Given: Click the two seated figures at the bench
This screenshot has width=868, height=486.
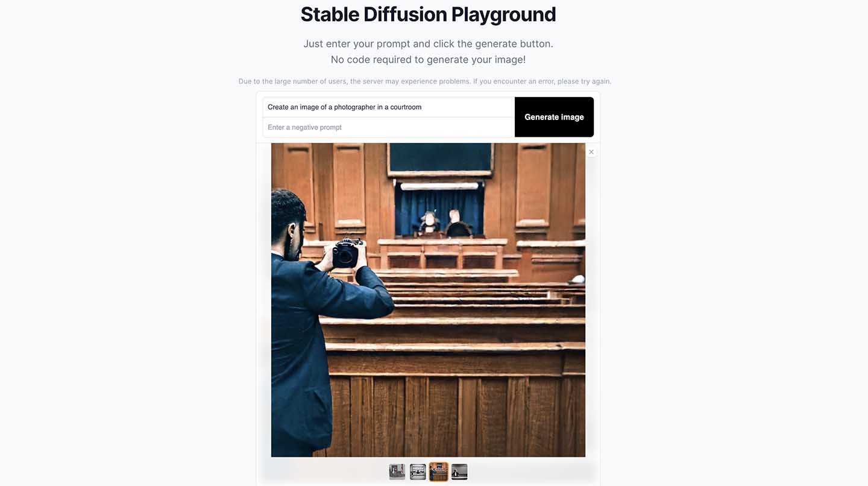Looking at the screenshot, I should click(442, 224).
